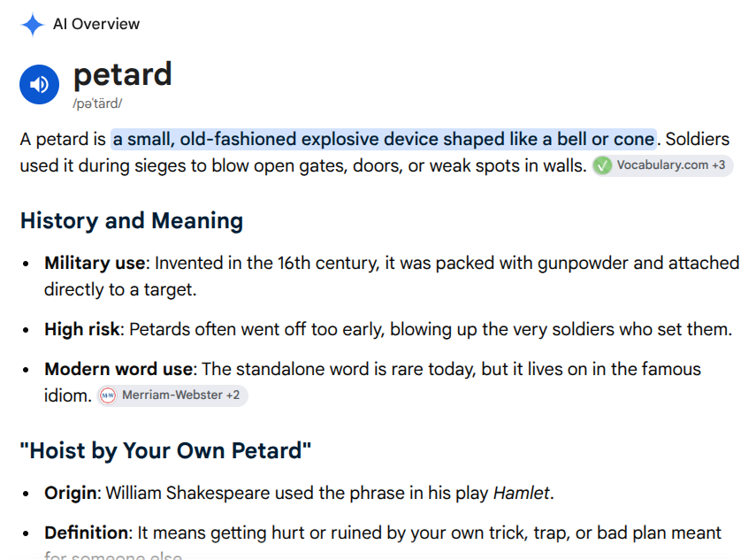
Task: Click the "+3" count on the Vocabulary.com chip
Action: [718, 165]
